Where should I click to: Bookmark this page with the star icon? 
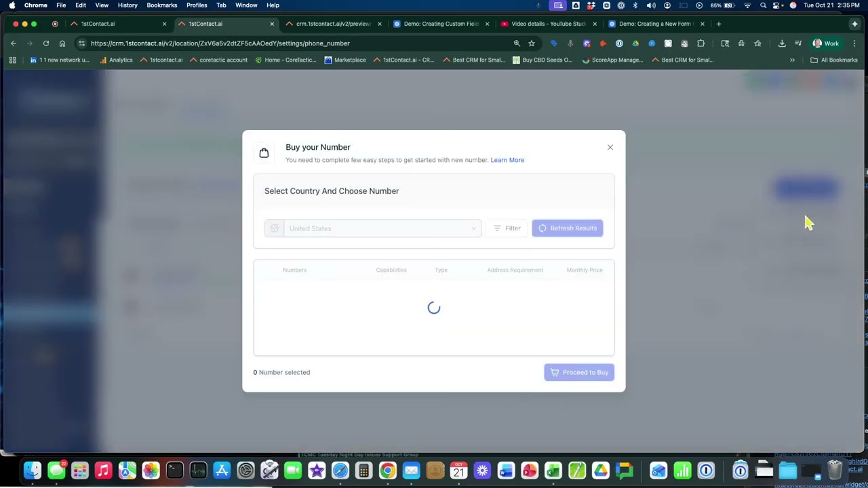coord(532,43)
